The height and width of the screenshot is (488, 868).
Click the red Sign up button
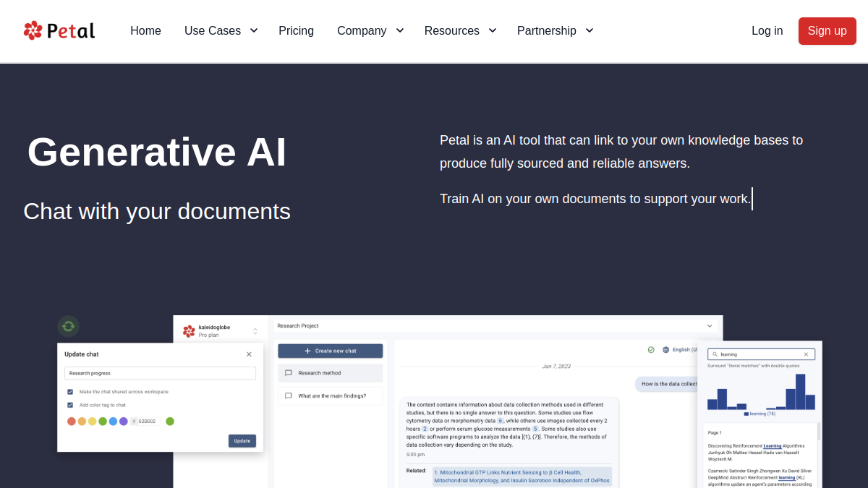pos(827,31)
